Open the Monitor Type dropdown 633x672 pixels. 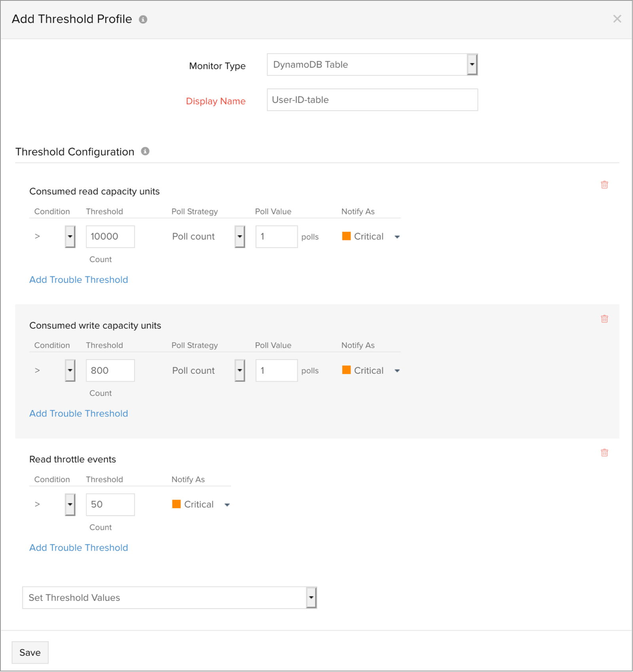(x=472, y=64)
